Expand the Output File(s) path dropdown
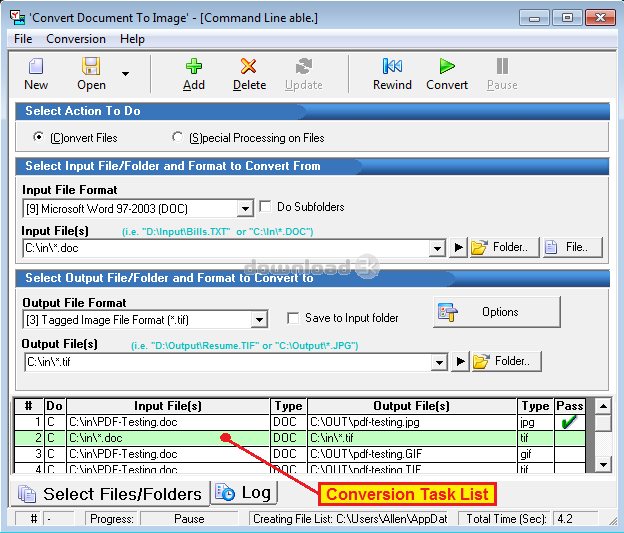Viewport: 624px width, 533px height. 439,362
